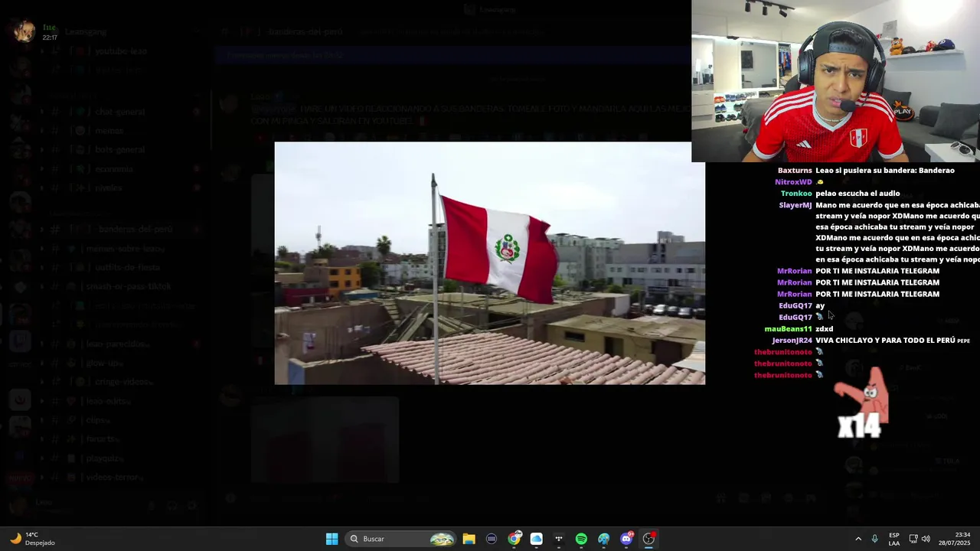Viewport: 980px width, 551px height.
Task: Click chat username mauBeans11
Action: [788, 329]
